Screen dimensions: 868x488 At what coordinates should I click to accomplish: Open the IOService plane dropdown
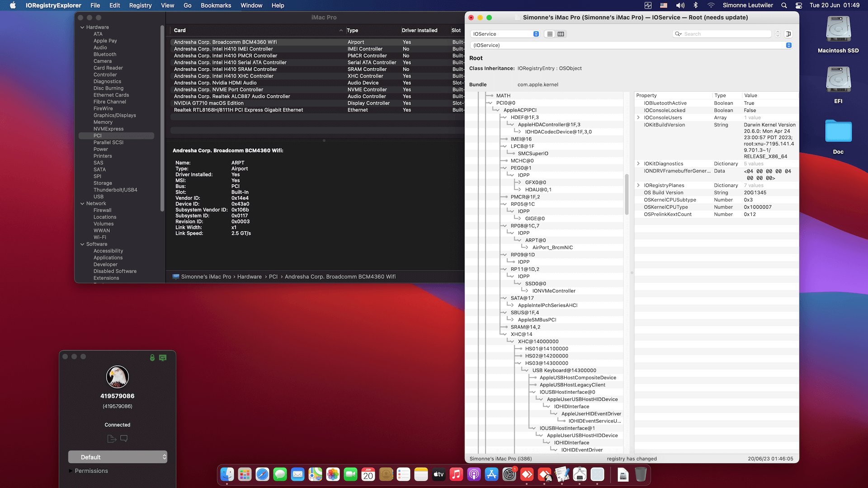coord(505,34)
